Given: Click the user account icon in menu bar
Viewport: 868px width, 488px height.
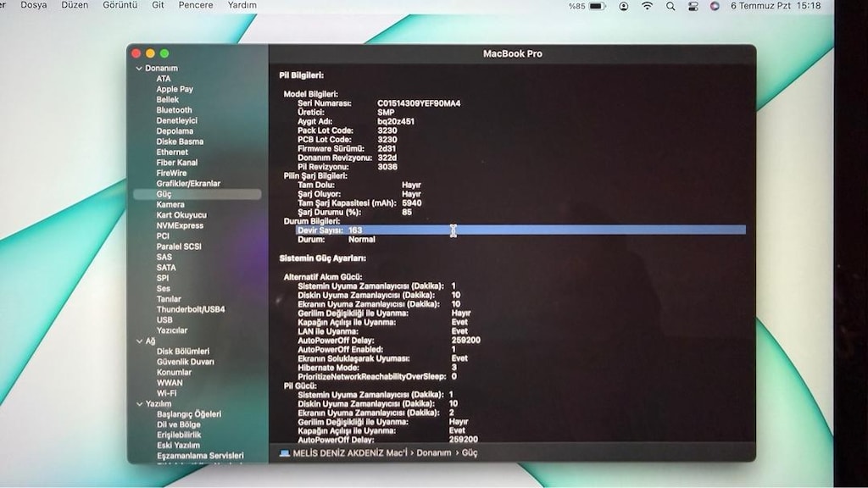Looking at the screenshot, I should (623, 6).
